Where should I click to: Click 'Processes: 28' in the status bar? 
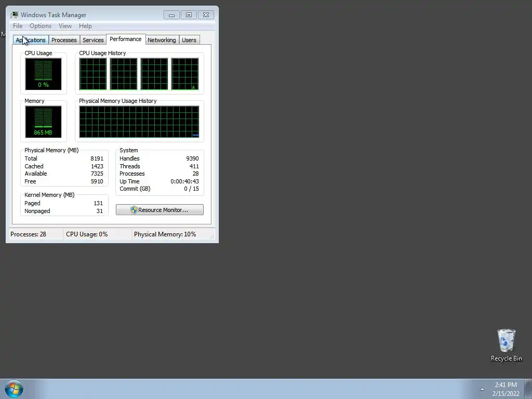(x=28, y=234)
